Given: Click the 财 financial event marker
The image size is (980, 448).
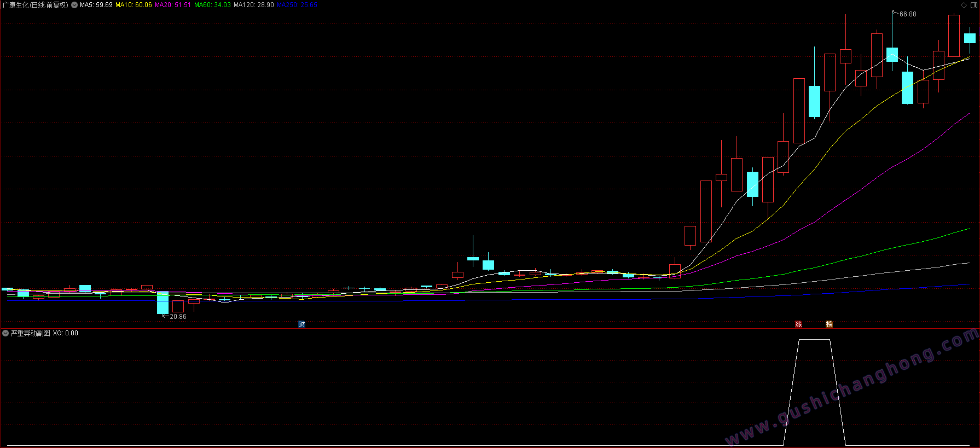Looking at the screenshot, I should coord(301,324).
